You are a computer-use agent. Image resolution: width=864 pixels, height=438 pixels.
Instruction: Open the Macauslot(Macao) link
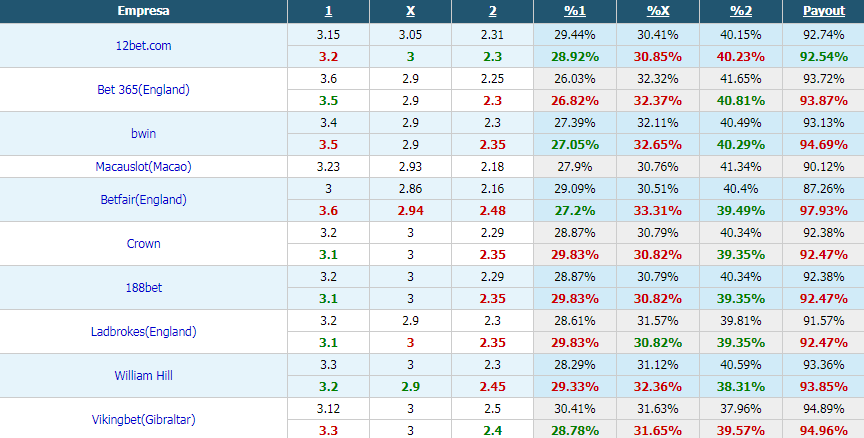coord(143,167)
